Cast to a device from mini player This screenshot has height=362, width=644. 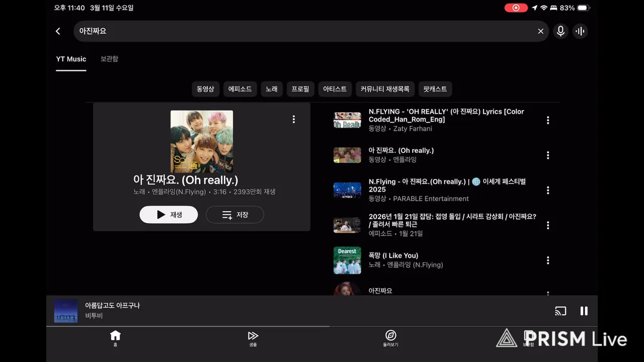pyautogui.click(x=560, y=311)
